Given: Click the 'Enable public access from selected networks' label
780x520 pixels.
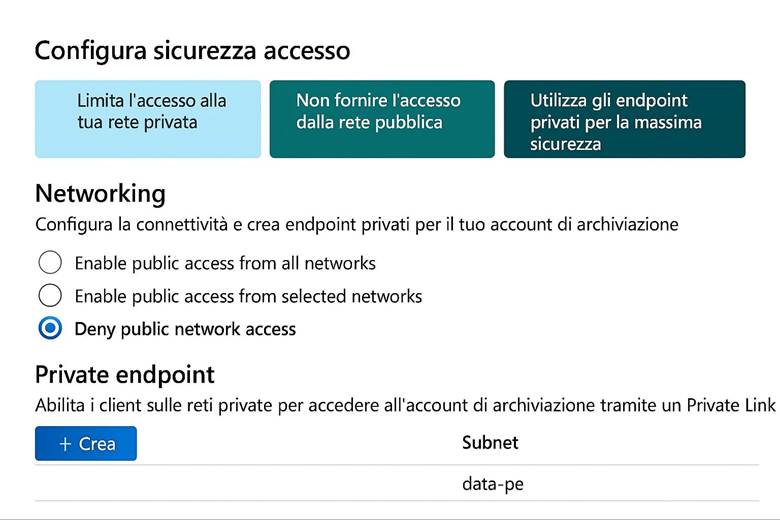Looking at the screenshot, I should click(248, 296).
